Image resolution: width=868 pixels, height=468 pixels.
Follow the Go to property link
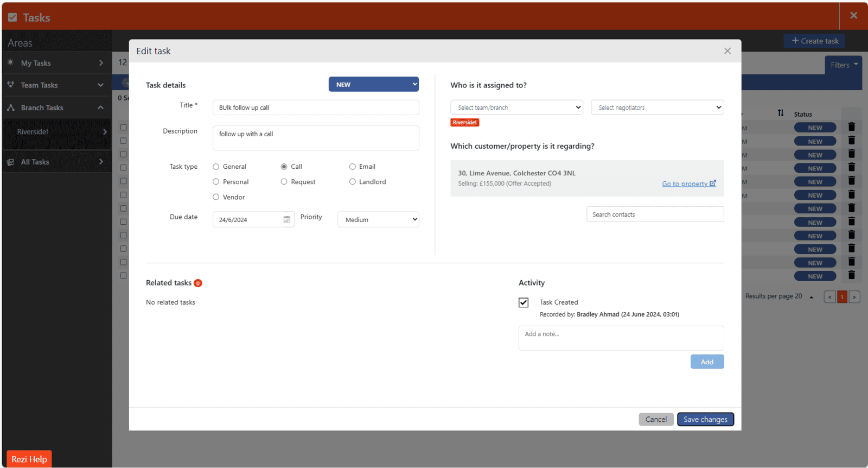coord(685,184)
